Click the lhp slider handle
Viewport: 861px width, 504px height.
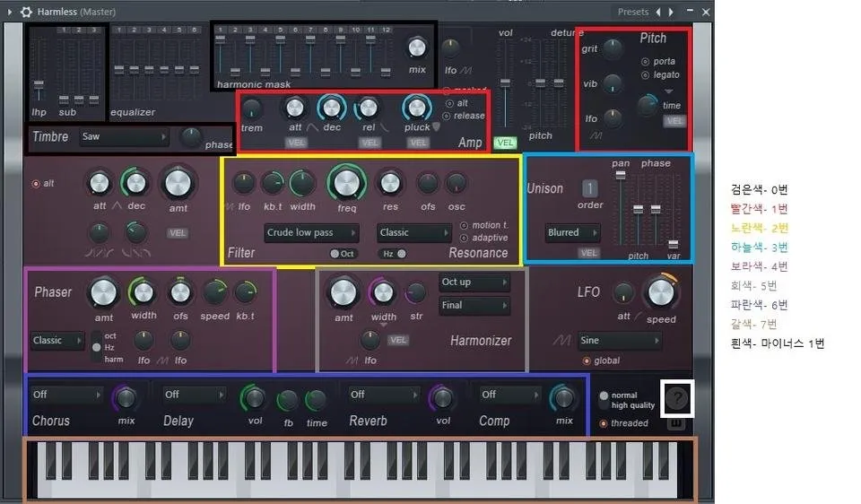coord(39,84)
